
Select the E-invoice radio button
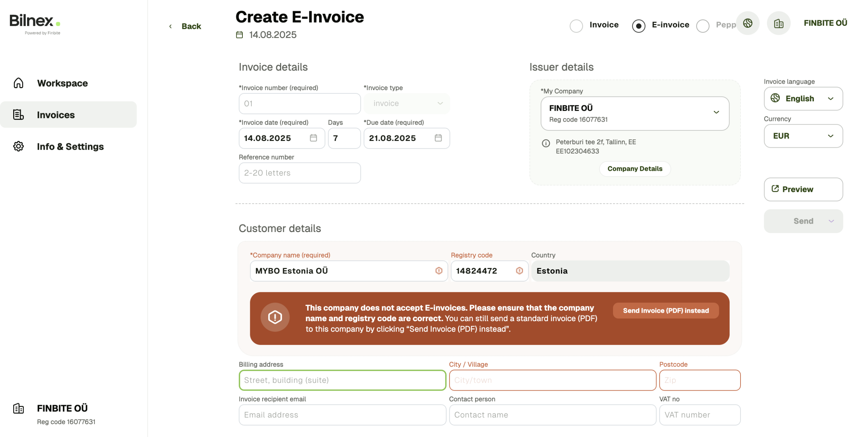tap(639, 26)
